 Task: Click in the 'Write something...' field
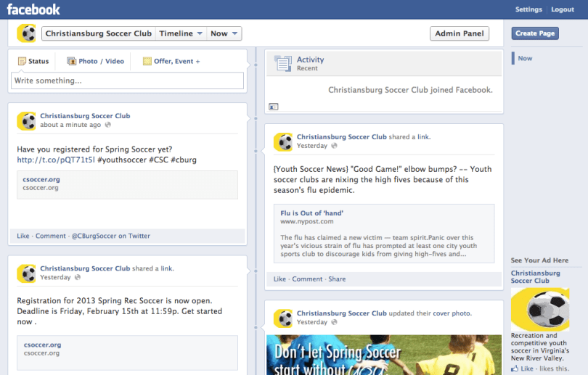tap(127, 81)
